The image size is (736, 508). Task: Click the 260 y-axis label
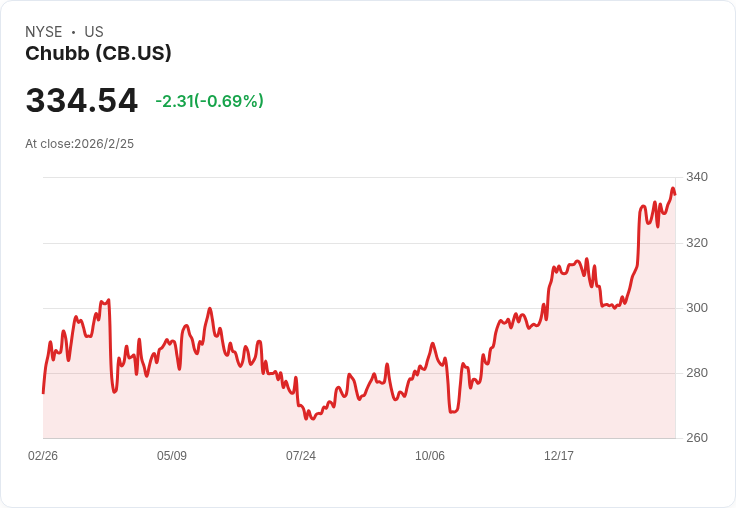(x=696, y=438)
